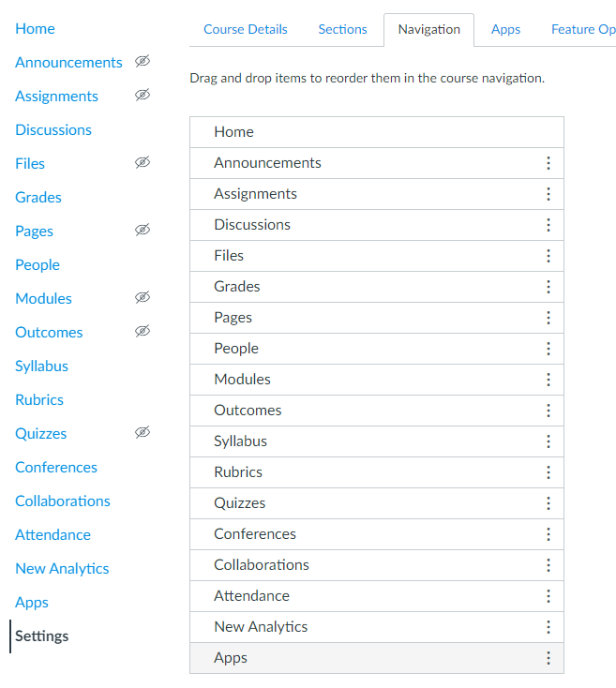The height and width of the screenshot is (688, 616).
Task: Open three-dot menu for Syllabus row
Action: [x=548, y=441]
